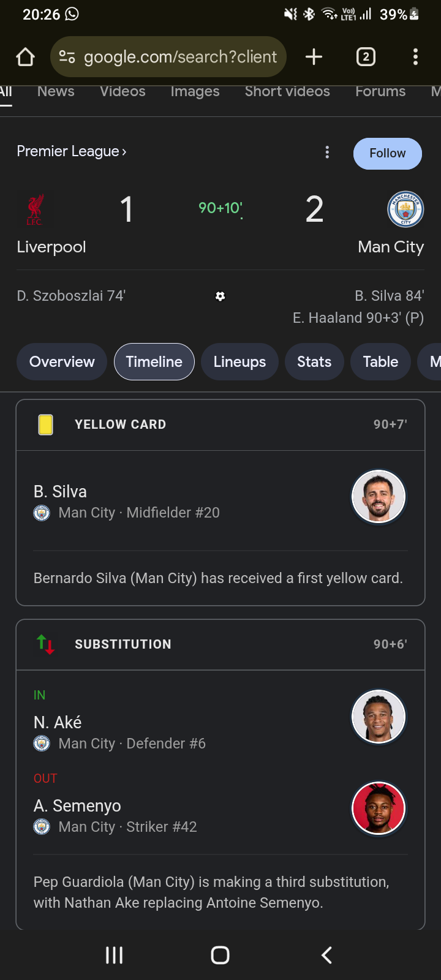
Task: Tap the Liverpool club crest
Action: tap(35, 209)
